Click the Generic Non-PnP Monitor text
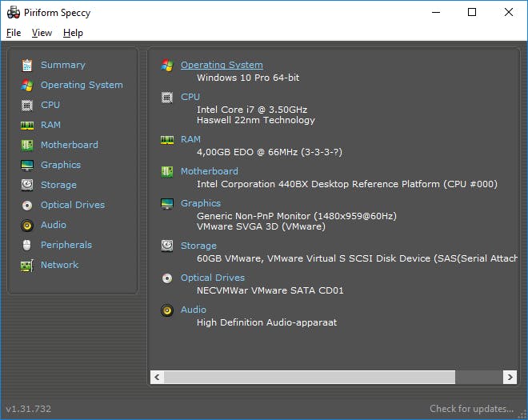 point(297,216)
